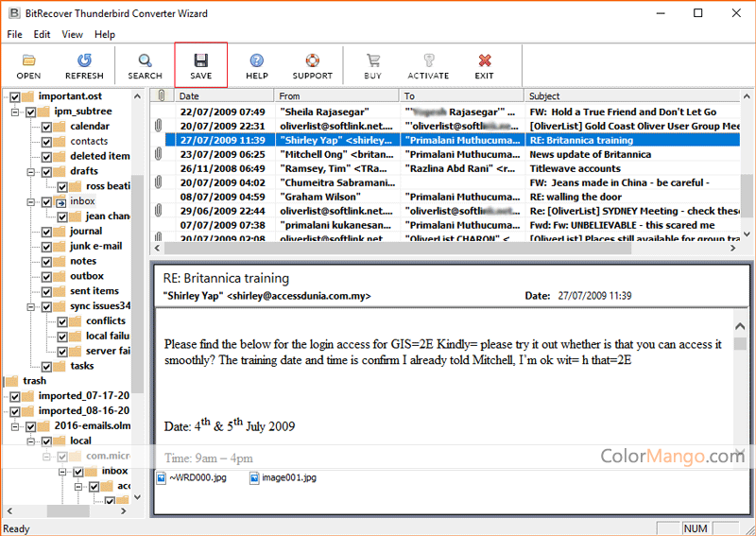Screen dimensions: 756x536
Task: Open attachment image001.jpg
Action: click(283, 478)
